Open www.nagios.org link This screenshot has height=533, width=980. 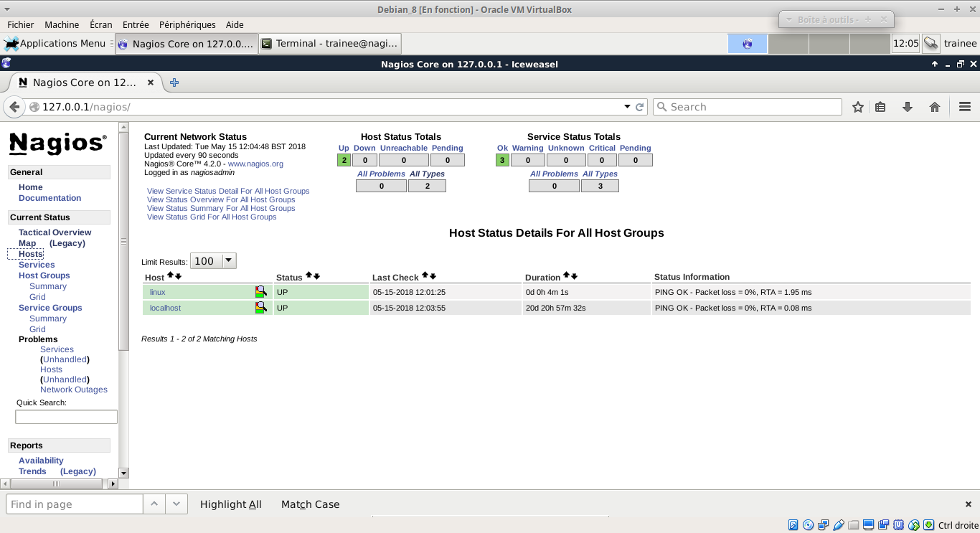pyautogui.click(x=255, y=164)
